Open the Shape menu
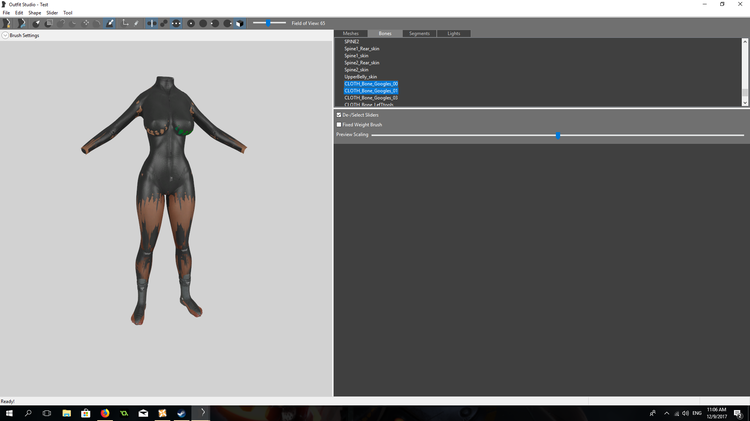The height and width of the screenshot is (421, 750). (x=34, y=13)
